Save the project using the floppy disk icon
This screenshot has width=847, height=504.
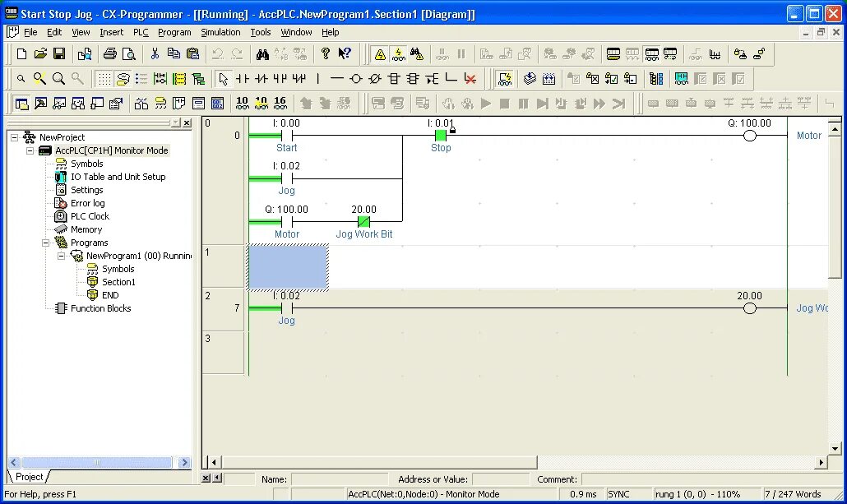[59, 53]
